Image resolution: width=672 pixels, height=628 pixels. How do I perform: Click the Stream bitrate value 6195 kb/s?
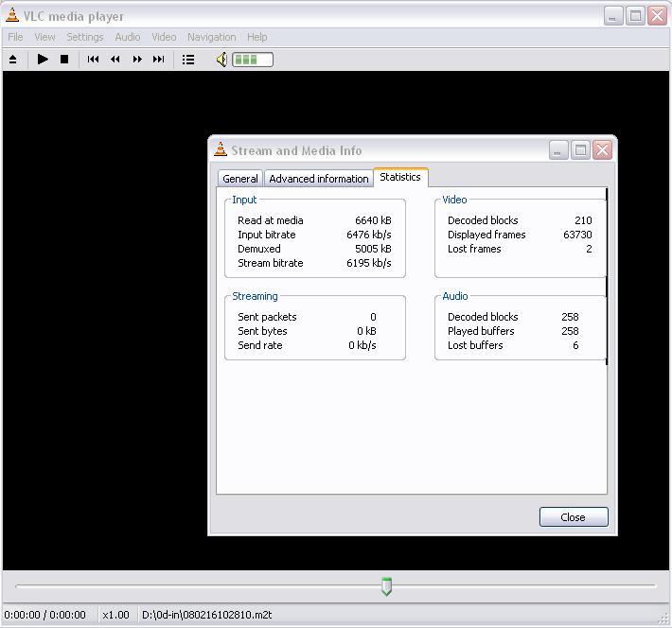(368, 263)
